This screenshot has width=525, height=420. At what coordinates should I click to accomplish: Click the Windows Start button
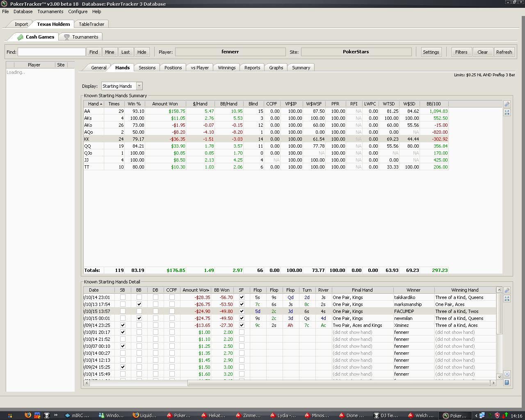coord(10,415)
